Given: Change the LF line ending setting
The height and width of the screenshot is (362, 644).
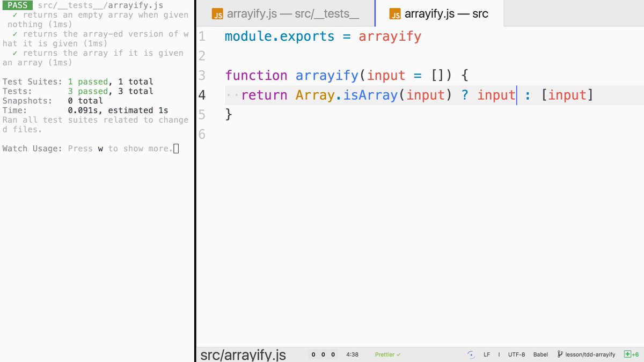Looking at the screenshot, I should pos(487,354).
